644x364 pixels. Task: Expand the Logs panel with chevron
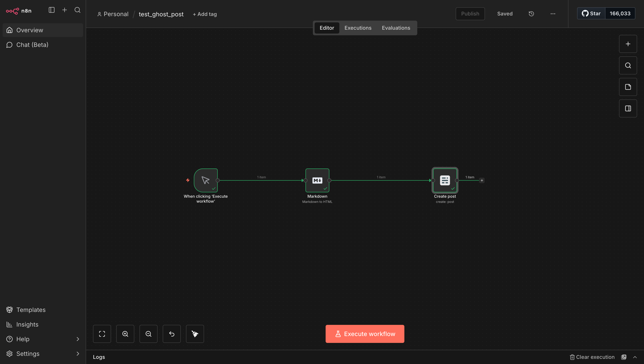[635, 357]
